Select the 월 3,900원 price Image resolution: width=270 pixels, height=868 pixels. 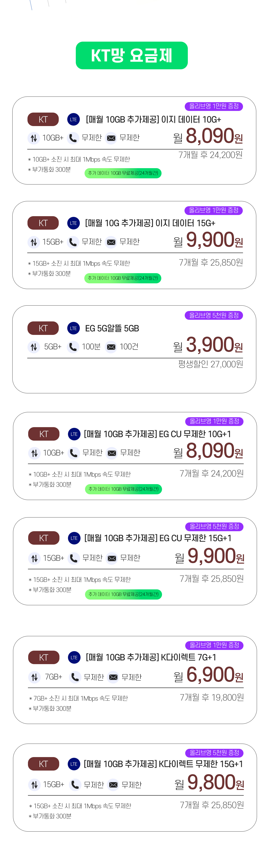coord(208,345)
